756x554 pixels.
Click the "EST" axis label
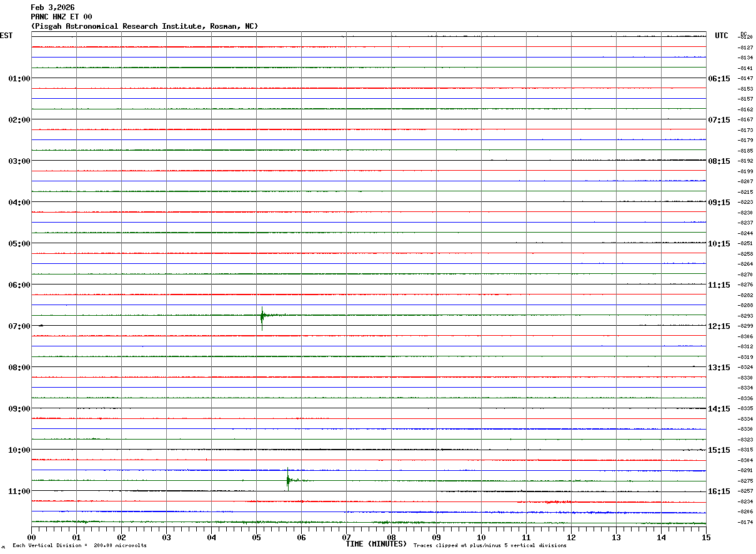pos(6,36)
